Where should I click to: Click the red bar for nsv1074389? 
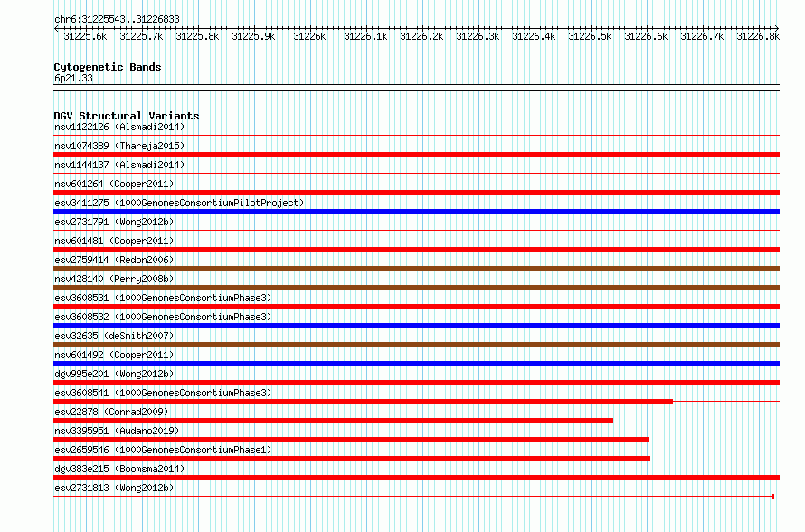click(x=416, y=155)
